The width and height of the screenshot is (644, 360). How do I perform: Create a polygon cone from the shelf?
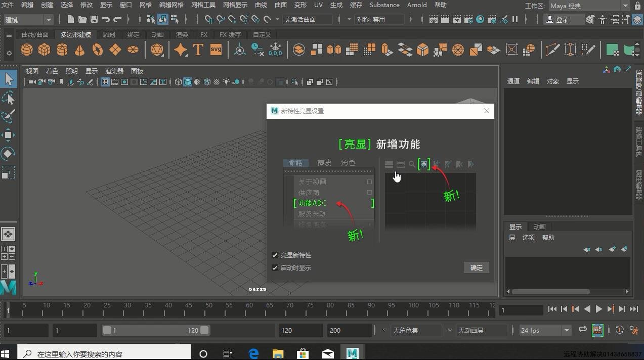pos(79,50)
